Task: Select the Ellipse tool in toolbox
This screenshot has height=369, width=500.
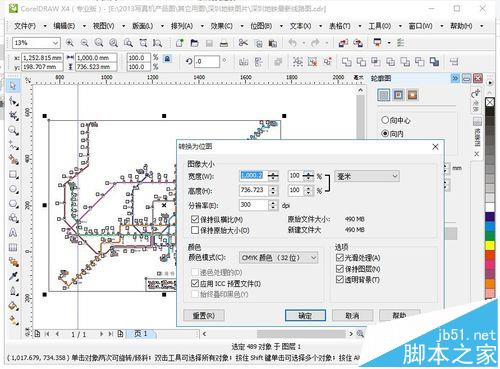Action: pos(13,189)
